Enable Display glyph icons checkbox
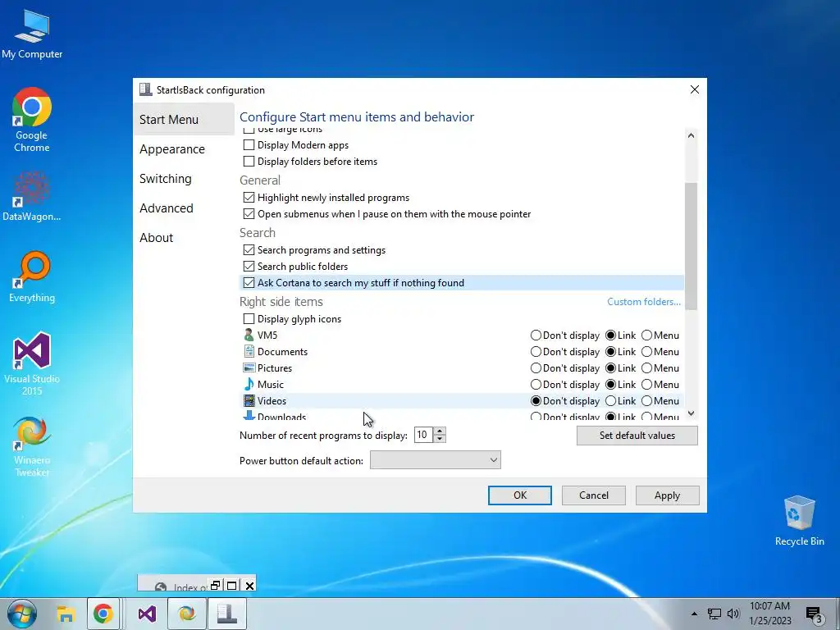 [249, 319]
